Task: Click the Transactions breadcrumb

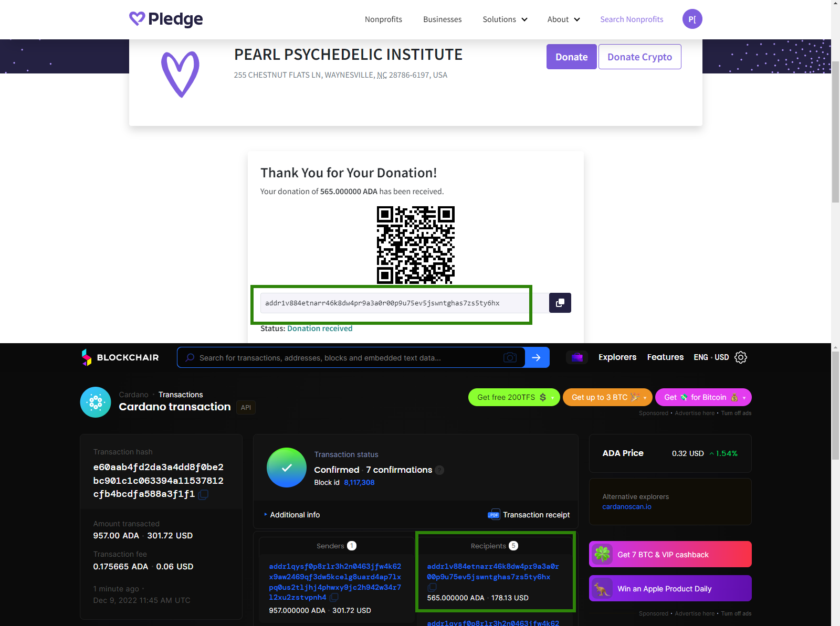Action: pyautogui.click(x=181, y=395)
